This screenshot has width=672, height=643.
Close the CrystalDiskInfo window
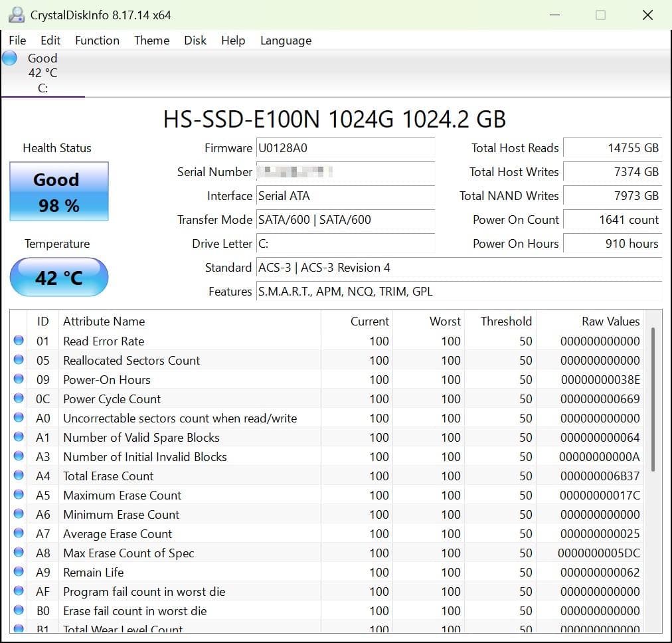click(647, 15)
